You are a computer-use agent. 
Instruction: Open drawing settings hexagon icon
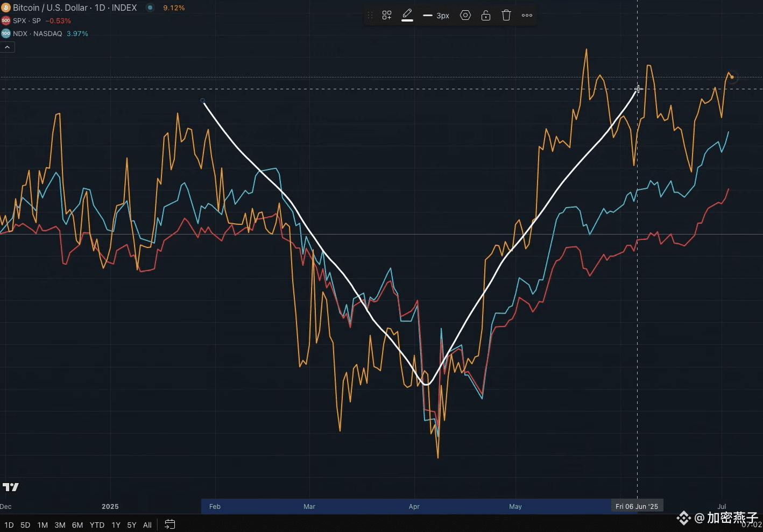465,16
